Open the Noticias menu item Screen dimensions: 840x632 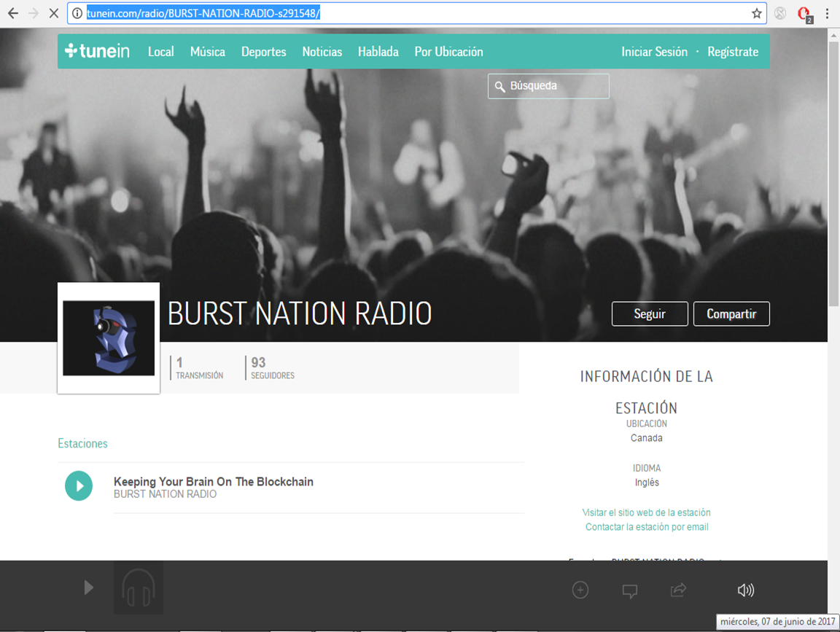coord(322,52)
